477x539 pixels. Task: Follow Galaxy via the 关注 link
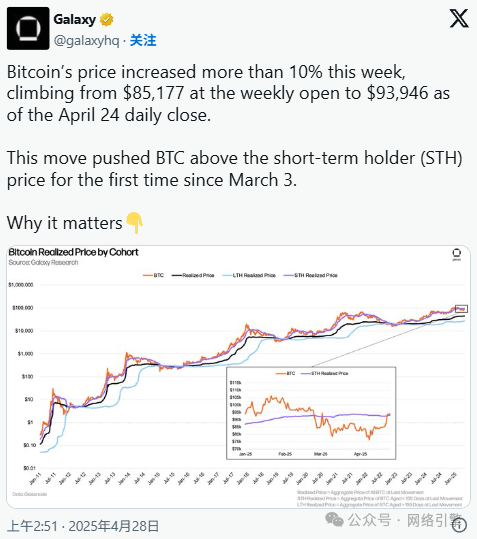click(x=143, y=41)
